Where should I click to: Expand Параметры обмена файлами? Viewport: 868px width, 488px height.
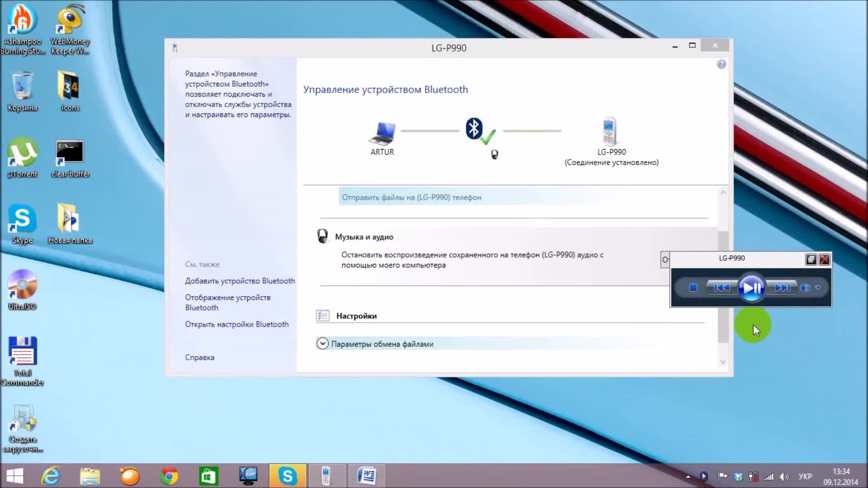tap(322, 344)
